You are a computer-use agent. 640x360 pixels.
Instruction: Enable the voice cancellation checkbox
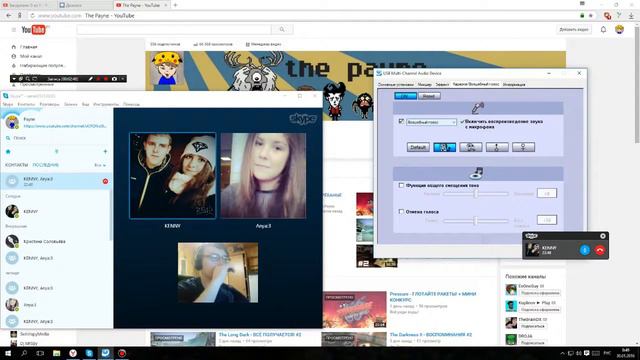pos(401,212)
